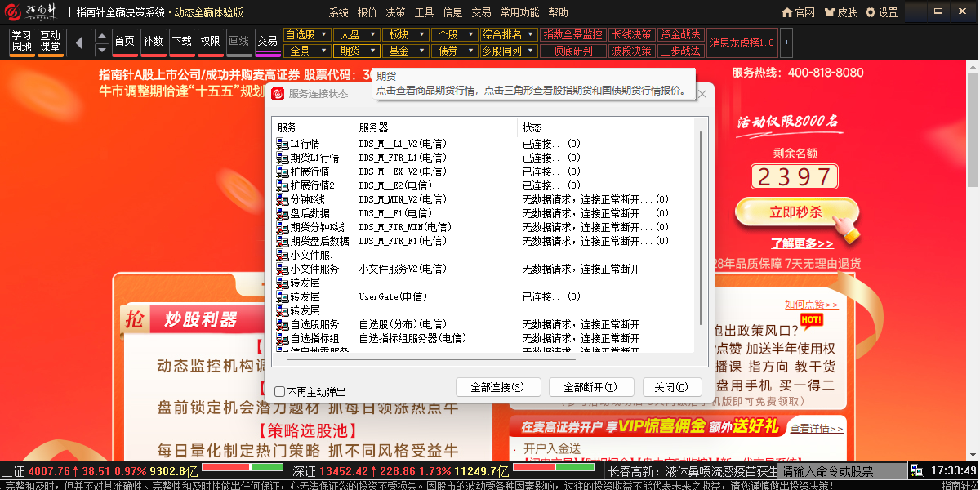Click the L1行情 service row icon

[x=283, y=144]
